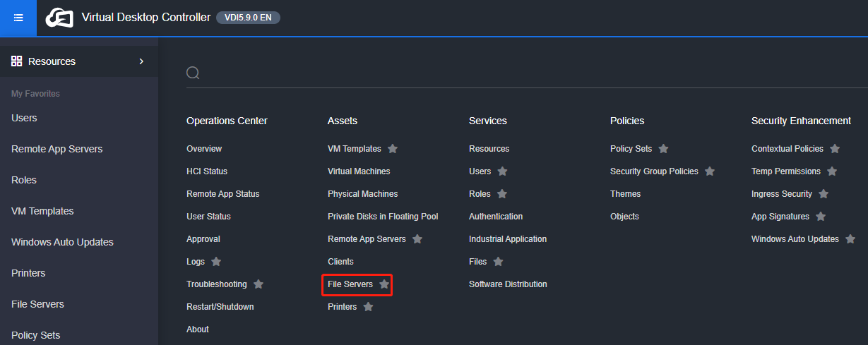Toggle favorite star beside Logs
Viewport: 868px width, 345px height.
[x=216, y=262]
